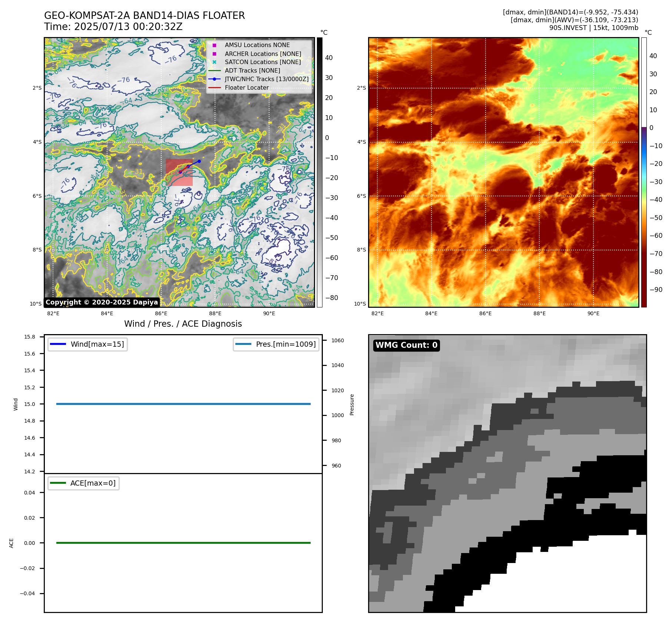Click the green ACE line in the lower plot
This screenshot has width=672, height=626.
pos(183,543)
